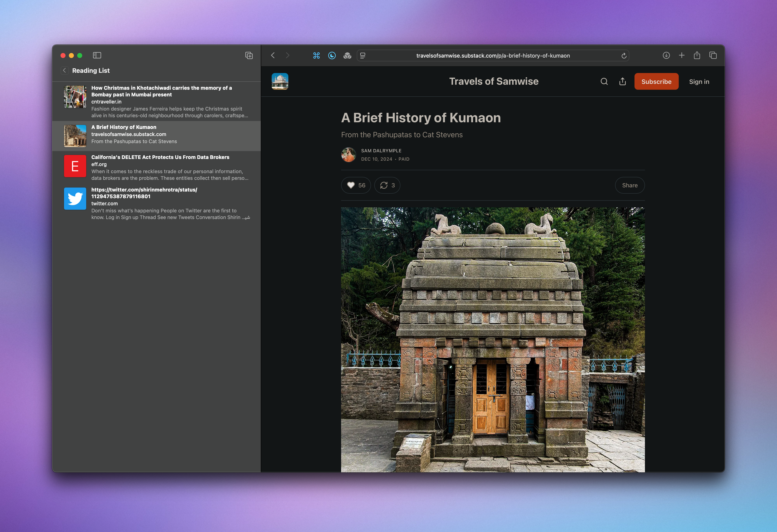Screen dimensions: 777x532
Task: Toggle the Safari sidebar icon
Action: click(97, 55)
